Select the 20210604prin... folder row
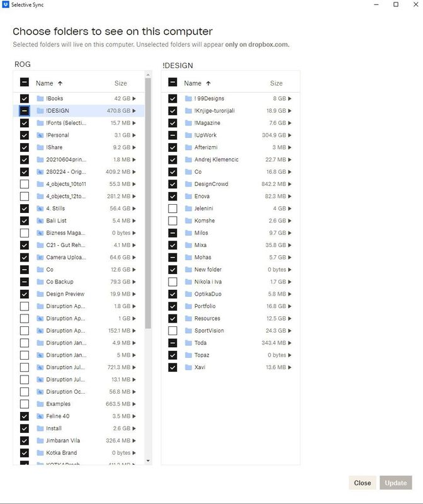 point(79,159)
